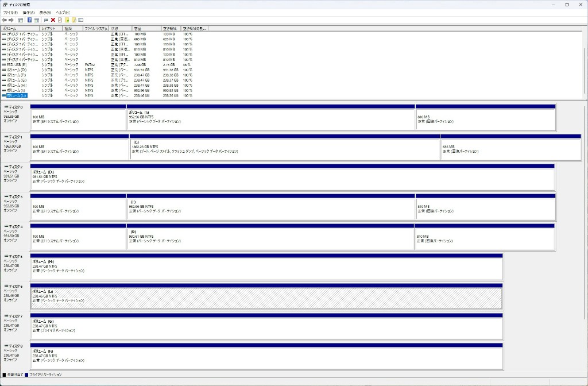The width and height of the screenshot is (588, 386).
Task: Select the (J:) 952.96 GB partition on Disk 3
Action: 271,207
